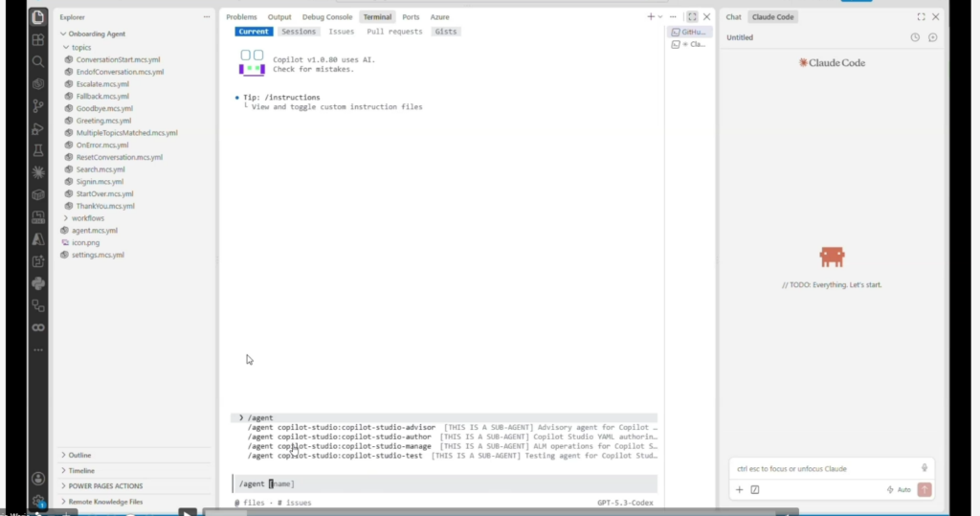Click the GPT-5.3-Codex model label
Viewport: 980px width, 516px height.
[625, 503]
